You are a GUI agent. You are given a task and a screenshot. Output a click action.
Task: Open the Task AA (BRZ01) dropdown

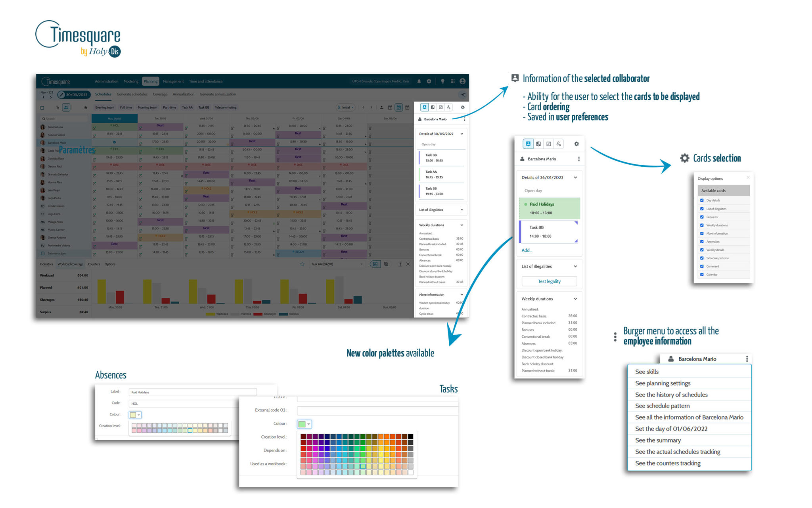pyautogui.click(x=337, y=264)
